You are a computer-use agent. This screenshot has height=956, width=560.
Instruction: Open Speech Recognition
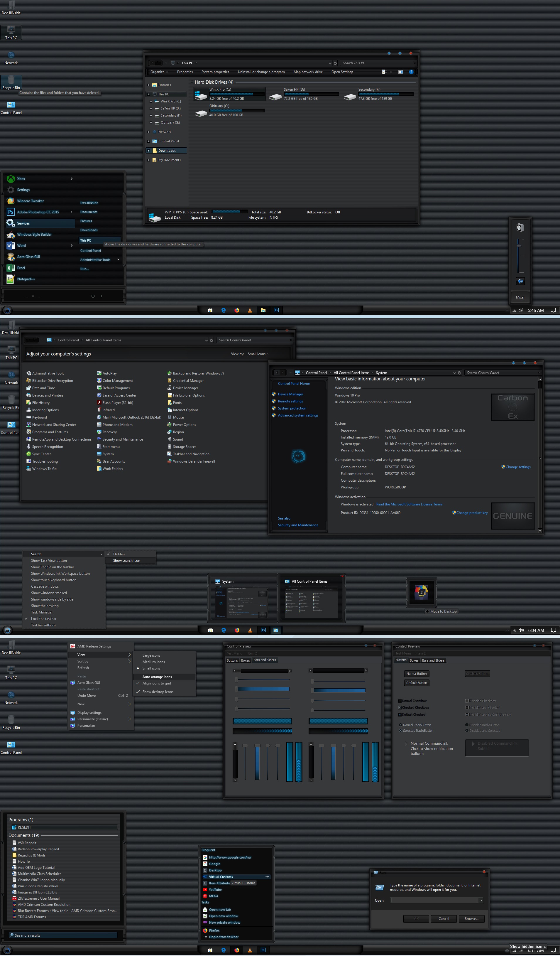44,446
